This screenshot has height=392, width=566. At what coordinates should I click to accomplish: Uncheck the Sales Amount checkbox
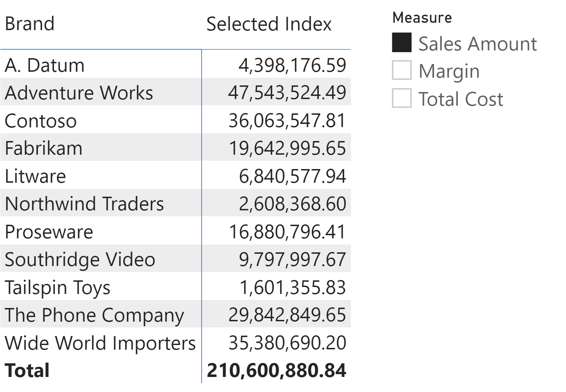tap(401, 43)
